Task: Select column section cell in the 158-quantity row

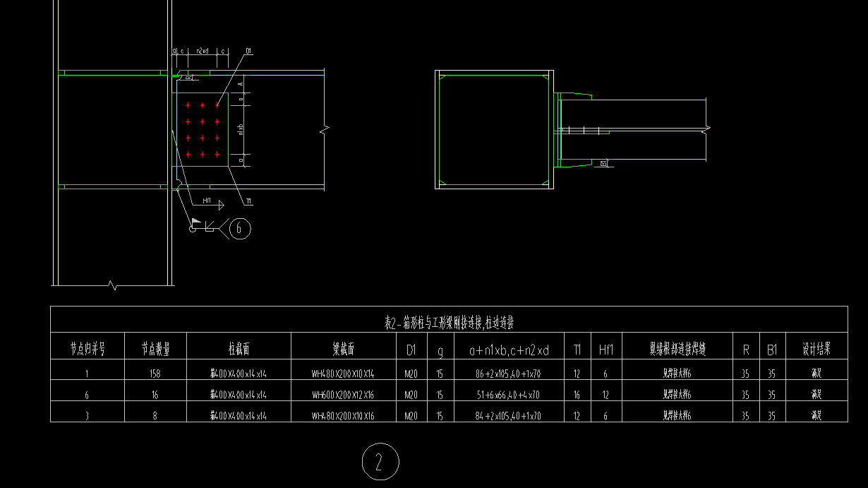Action: (239, 375)
